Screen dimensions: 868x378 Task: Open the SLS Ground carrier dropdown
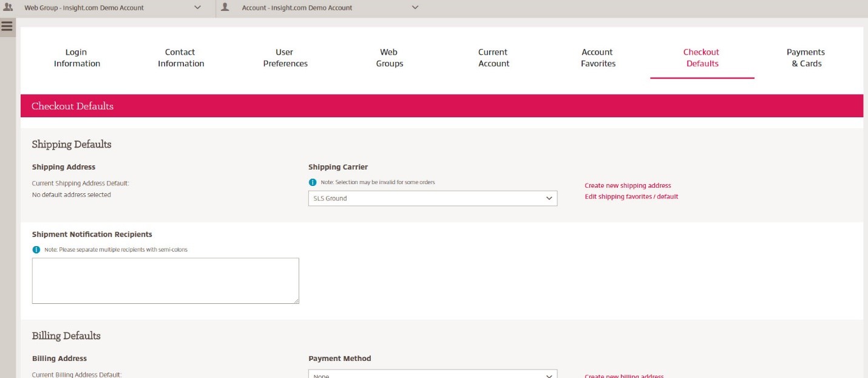(x=432, y=198)
